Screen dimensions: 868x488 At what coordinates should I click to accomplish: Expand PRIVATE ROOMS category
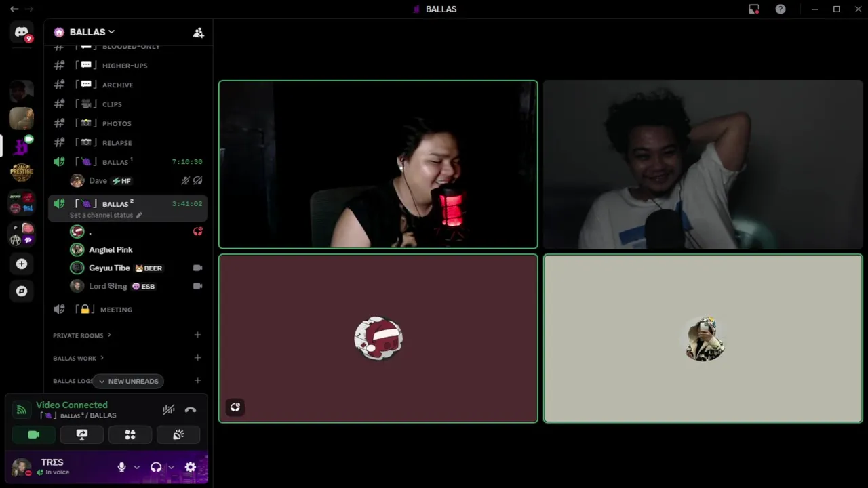point(82,335)
